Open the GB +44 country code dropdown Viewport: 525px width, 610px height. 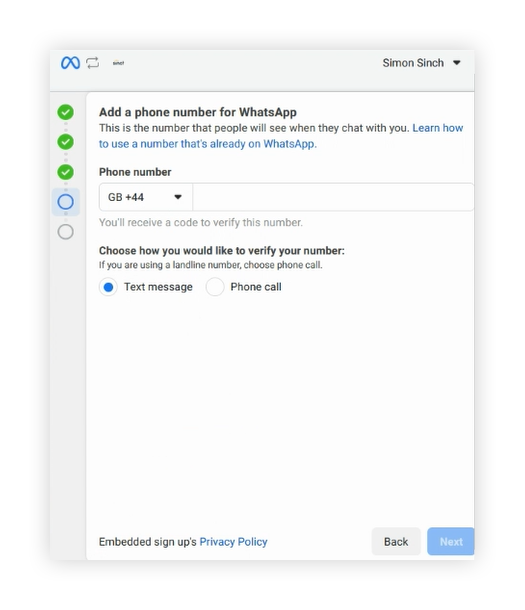146,197
